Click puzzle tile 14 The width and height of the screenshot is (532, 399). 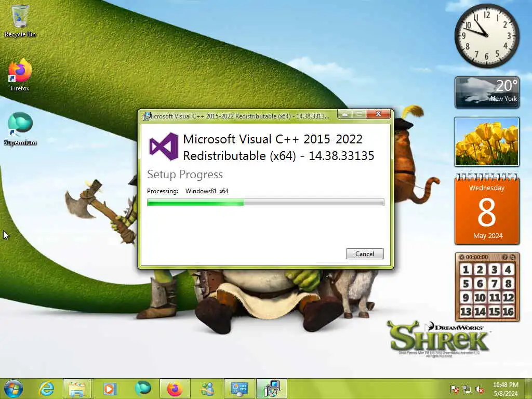point(480,312)
